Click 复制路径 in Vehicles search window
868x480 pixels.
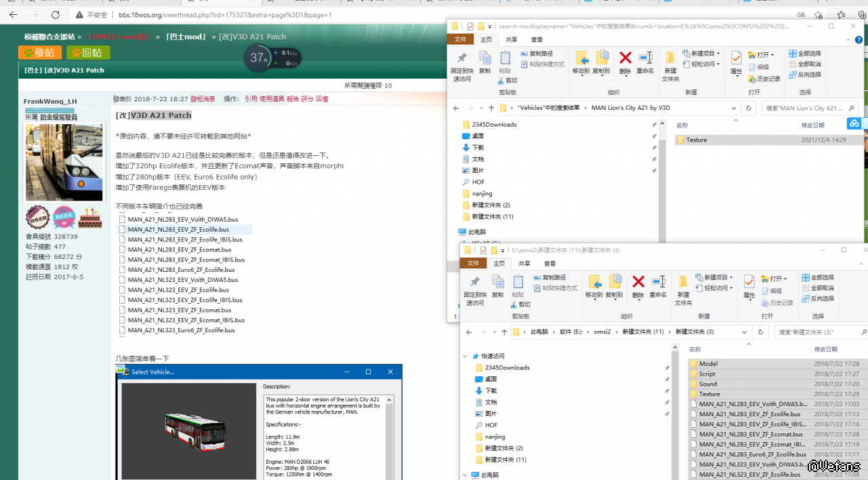click(537, 54)
